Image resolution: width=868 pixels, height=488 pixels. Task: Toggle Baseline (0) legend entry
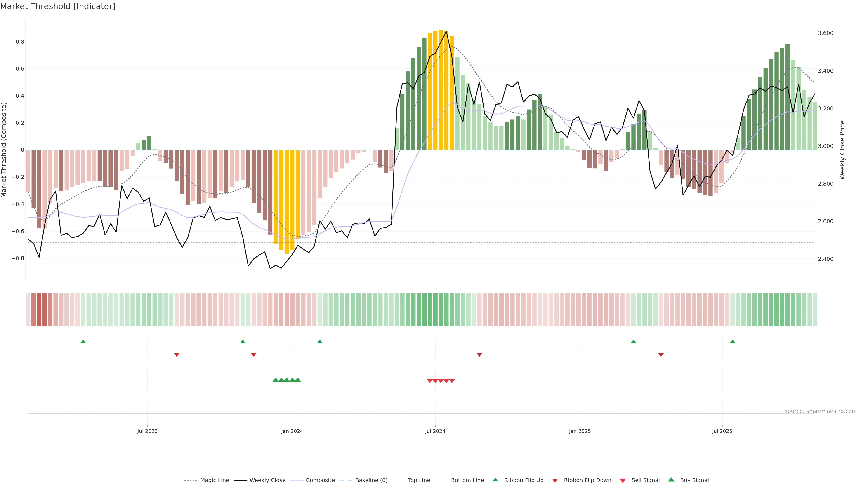pos(371,480)
